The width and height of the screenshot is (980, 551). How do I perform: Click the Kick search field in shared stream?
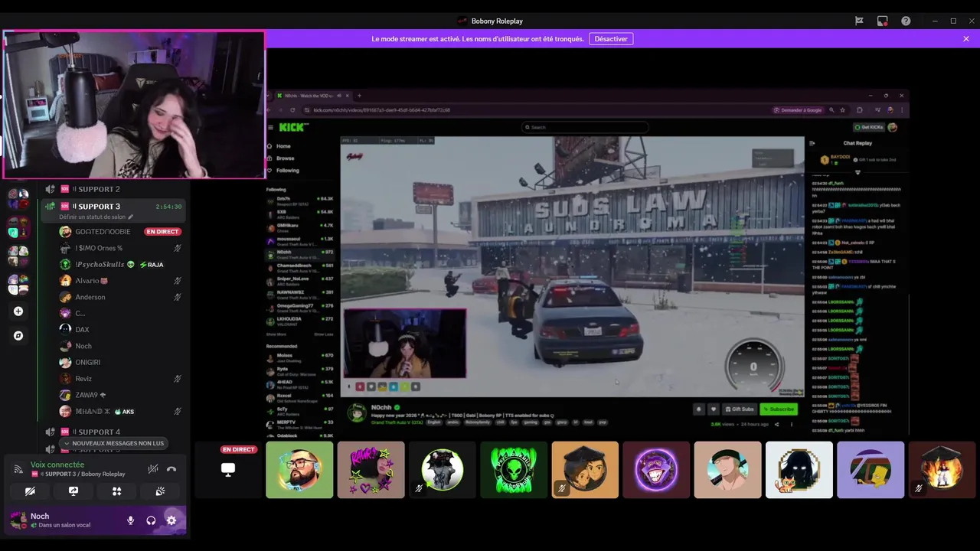point(586,127)
